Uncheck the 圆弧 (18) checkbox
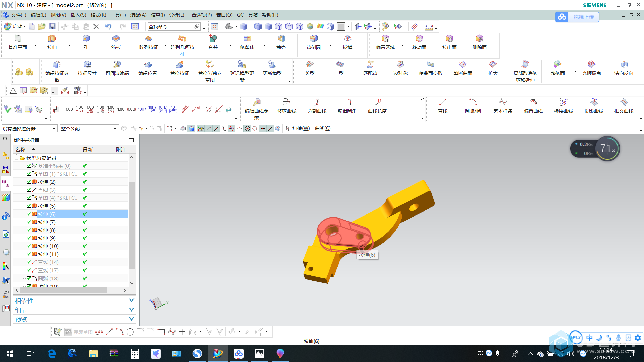 pos(29,278)
